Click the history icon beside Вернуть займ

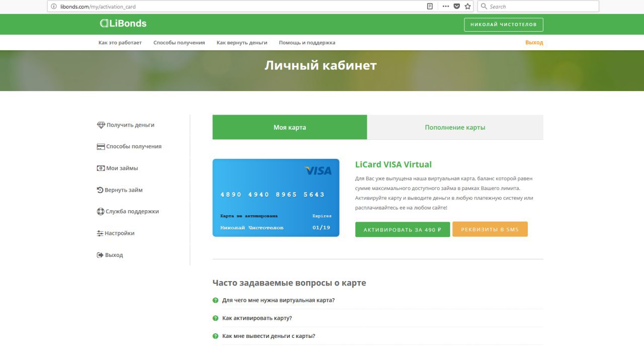click(x=100, y=190)
